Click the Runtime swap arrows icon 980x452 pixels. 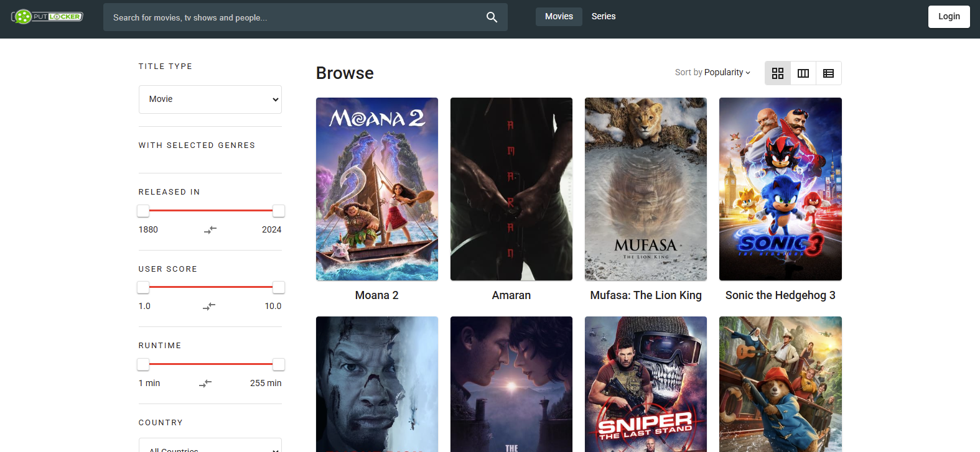click(x=205, y=383)
